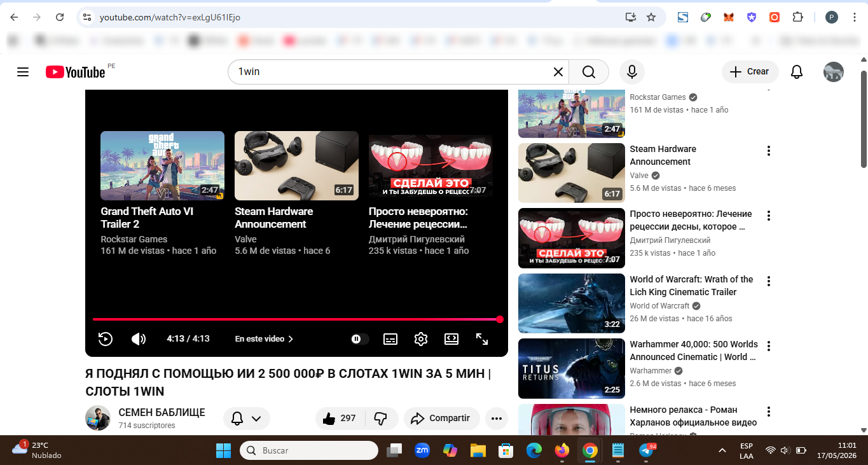Viewport: 868px width, 465px height.
Task: Toggle autoplay switch in the player
Action: click(x=360, y=339)
